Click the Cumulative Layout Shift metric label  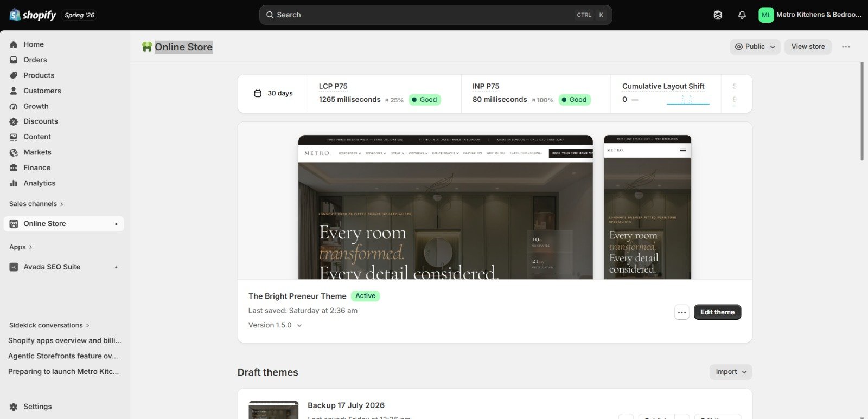pyautogui.click(x=663, y=86)
